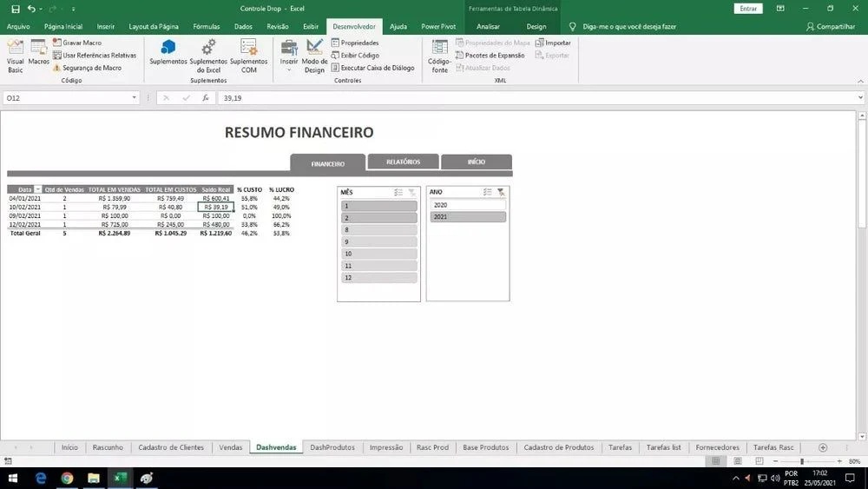
Task: Open Suplementos do Excel dialog
Action: [208, 56]
